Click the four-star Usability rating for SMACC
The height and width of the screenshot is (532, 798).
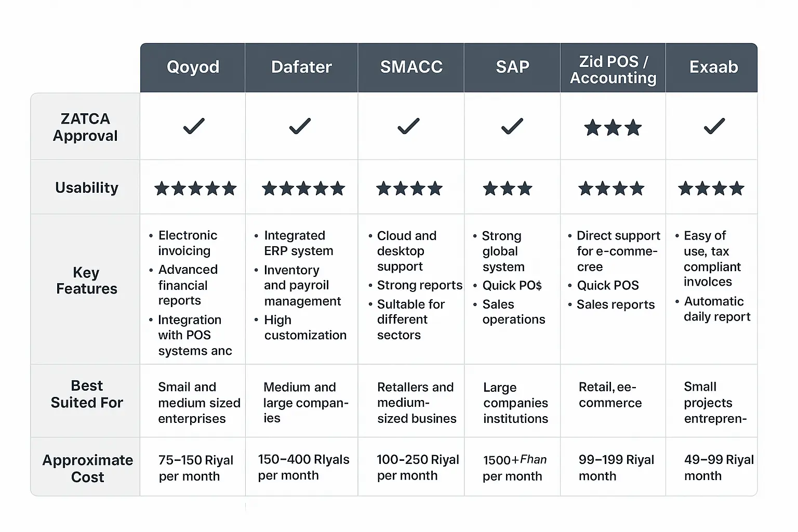click(409, 188)
